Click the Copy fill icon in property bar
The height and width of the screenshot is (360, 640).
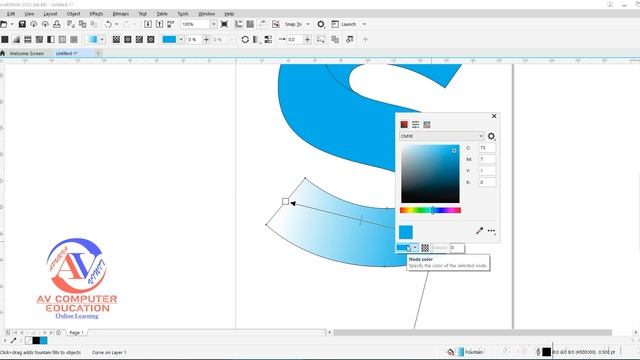(335, 39)
